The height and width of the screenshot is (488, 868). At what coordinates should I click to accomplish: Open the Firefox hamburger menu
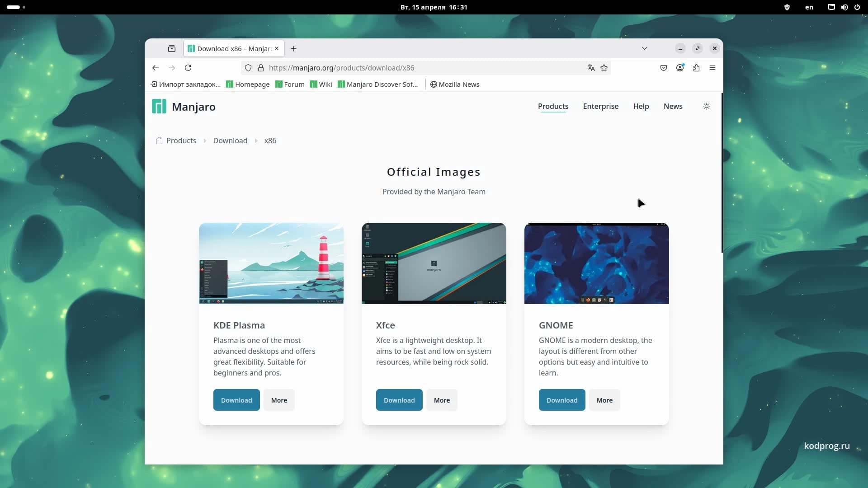[x=712, y=68]
